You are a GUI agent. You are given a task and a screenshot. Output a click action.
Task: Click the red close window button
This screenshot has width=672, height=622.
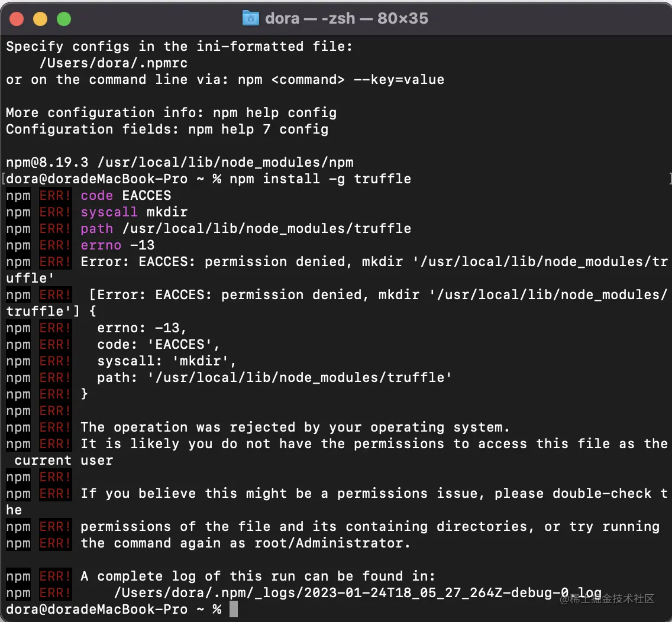point(17,20)
